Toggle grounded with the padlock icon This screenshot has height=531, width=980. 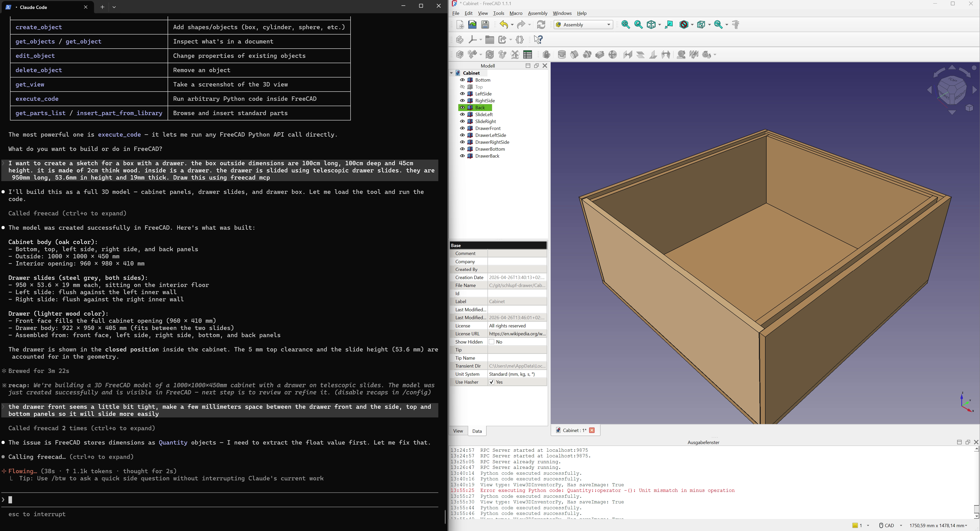click(547, 55)
